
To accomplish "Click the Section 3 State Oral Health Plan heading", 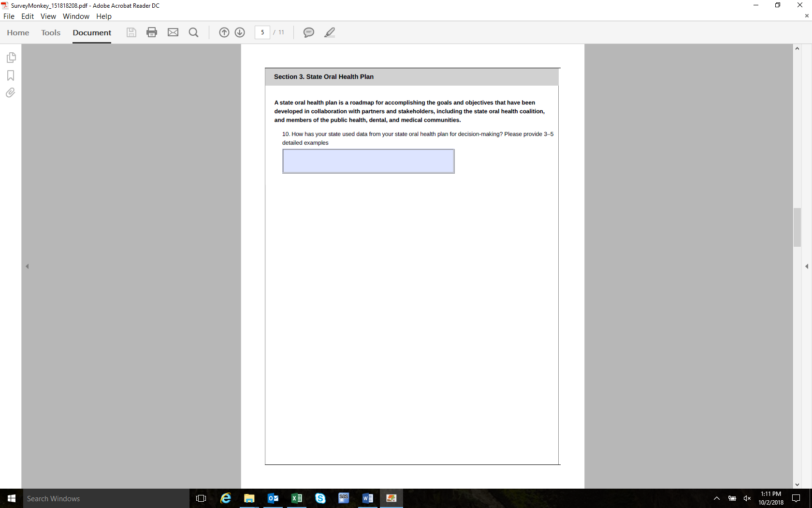I will pyautogui.click(x=324, y=76).
